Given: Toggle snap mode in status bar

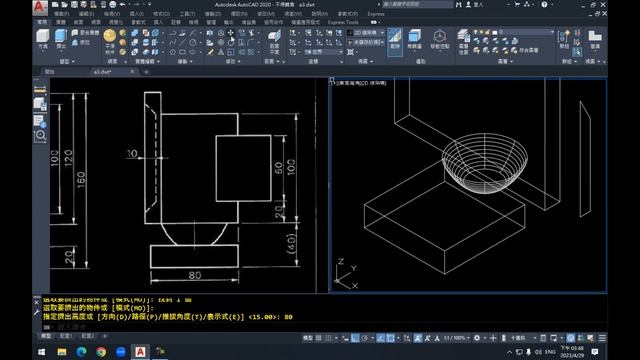Looking at the screenshot, I should pos(329,338).
